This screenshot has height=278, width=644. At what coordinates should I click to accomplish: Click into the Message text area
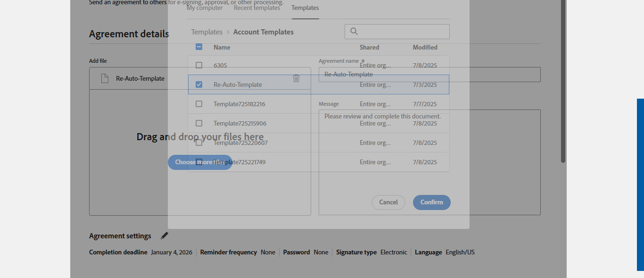click(x=429, y=162)
